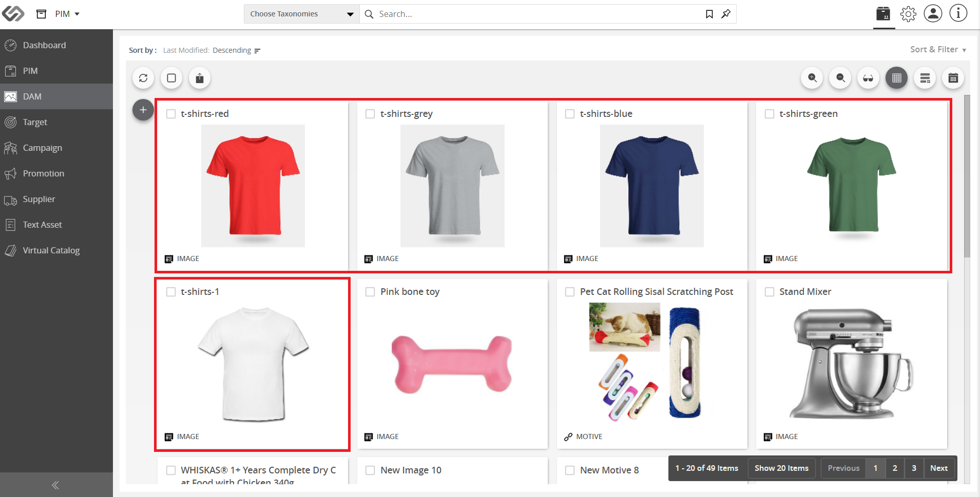The image size is (980, 497).
Task: Click the glasses preview icon
Action: [868, 78]
